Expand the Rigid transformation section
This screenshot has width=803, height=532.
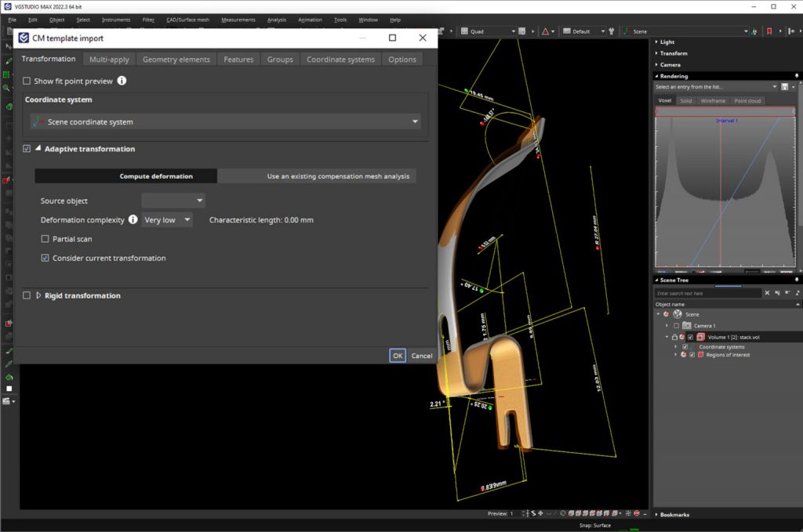click(38, 295)
